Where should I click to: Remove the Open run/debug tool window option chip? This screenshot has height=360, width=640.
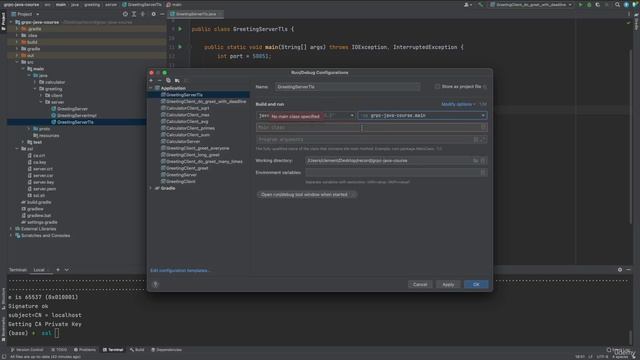pos(353,195)
